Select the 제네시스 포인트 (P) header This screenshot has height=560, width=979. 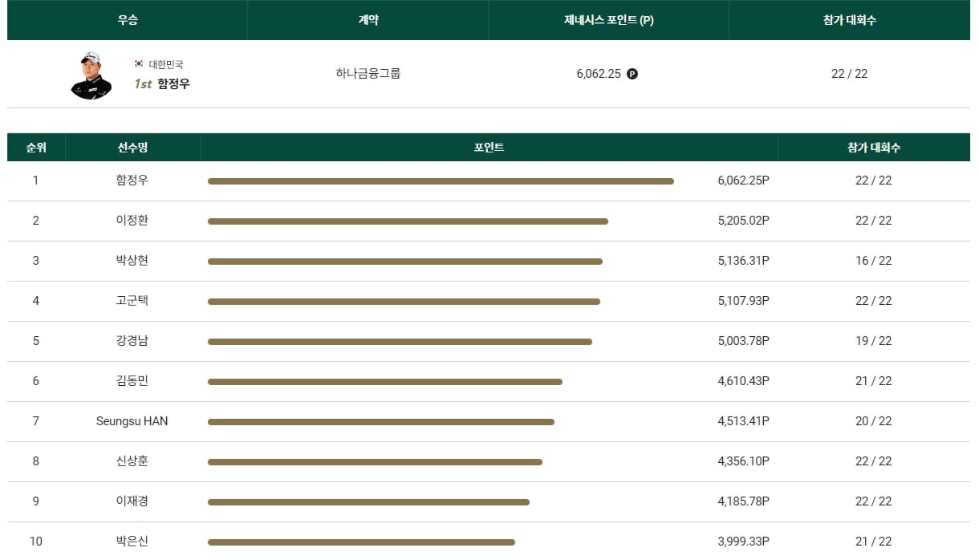(608, 20)
